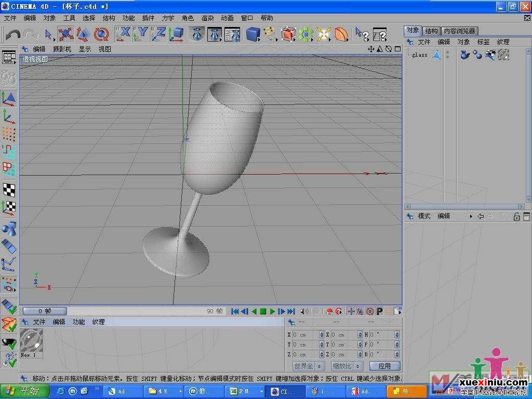Toggle the Z axis lock
Viewport: 532px width, 399px height.
pos(158,34)
